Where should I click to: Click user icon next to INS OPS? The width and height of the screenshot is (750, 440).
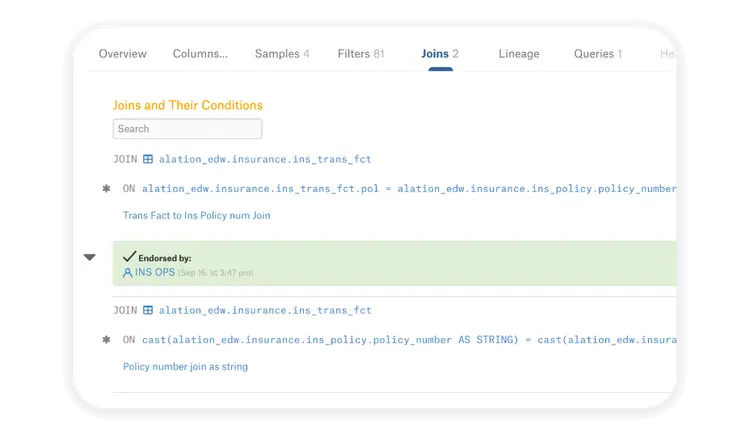[x=127, y=273]
